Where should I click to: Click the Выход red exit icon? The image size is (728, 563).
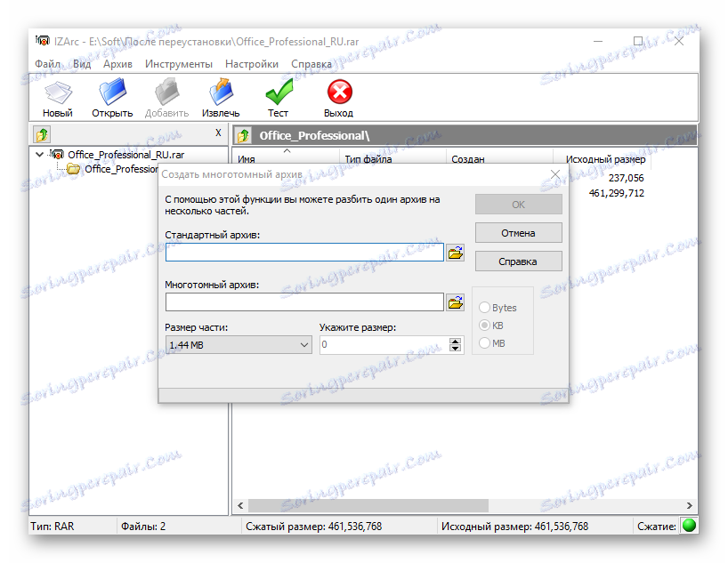click(339, 92)
